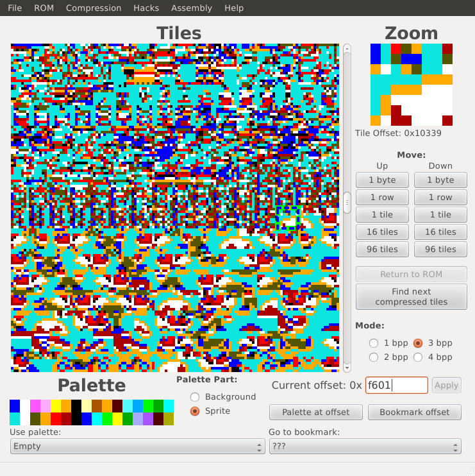Click the Zoom tile preview image
This screenshot has height=476, width=475.
click(x=412, y=85)
